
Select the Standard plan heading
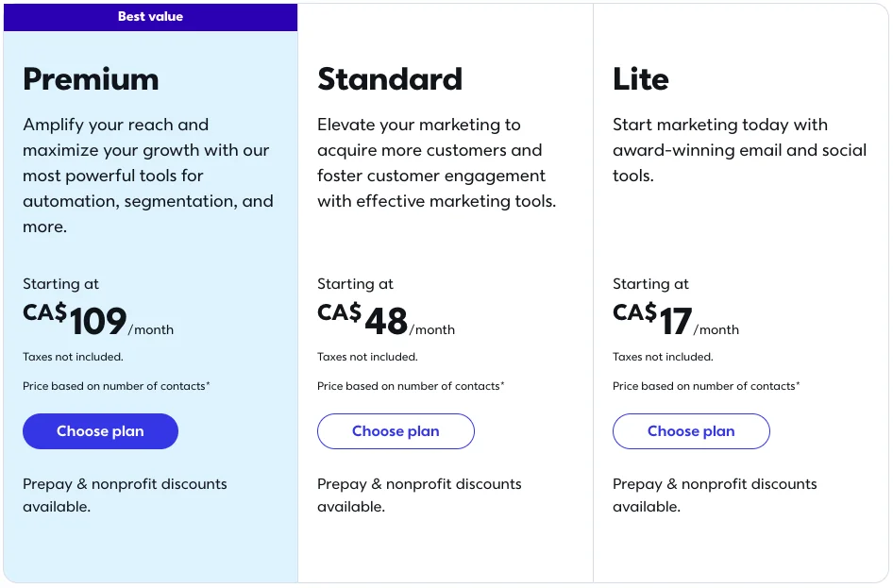[390, 80]
